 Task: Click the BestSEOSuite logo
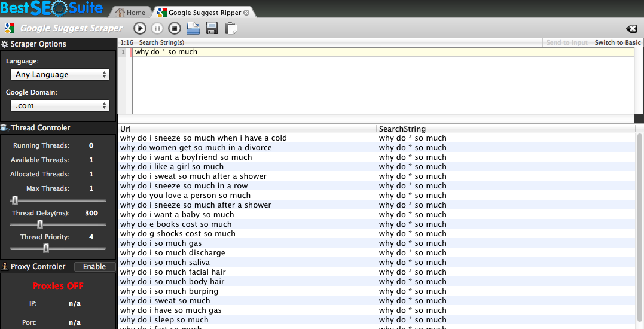(x=52, y=8)
